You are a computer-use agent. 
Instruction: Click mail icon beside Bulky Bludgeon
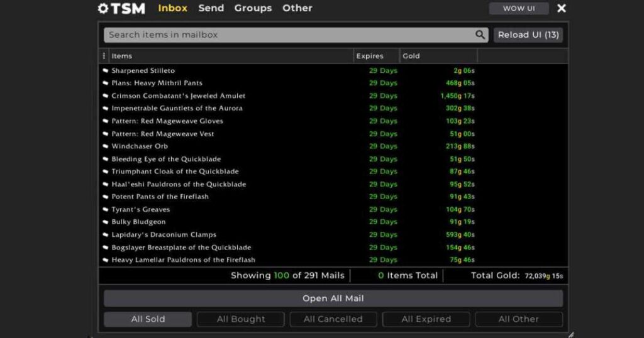(x=106, y=222)
